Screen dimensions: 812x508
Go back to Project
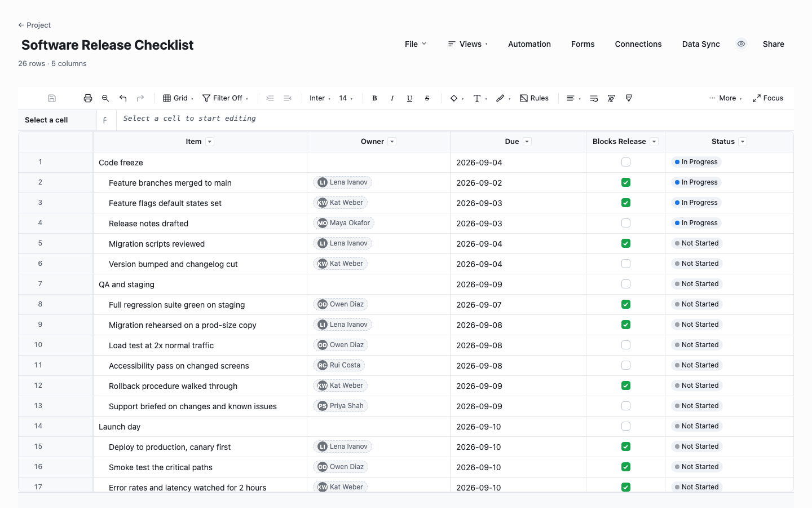pyautogui.click(x=34, y=25)
